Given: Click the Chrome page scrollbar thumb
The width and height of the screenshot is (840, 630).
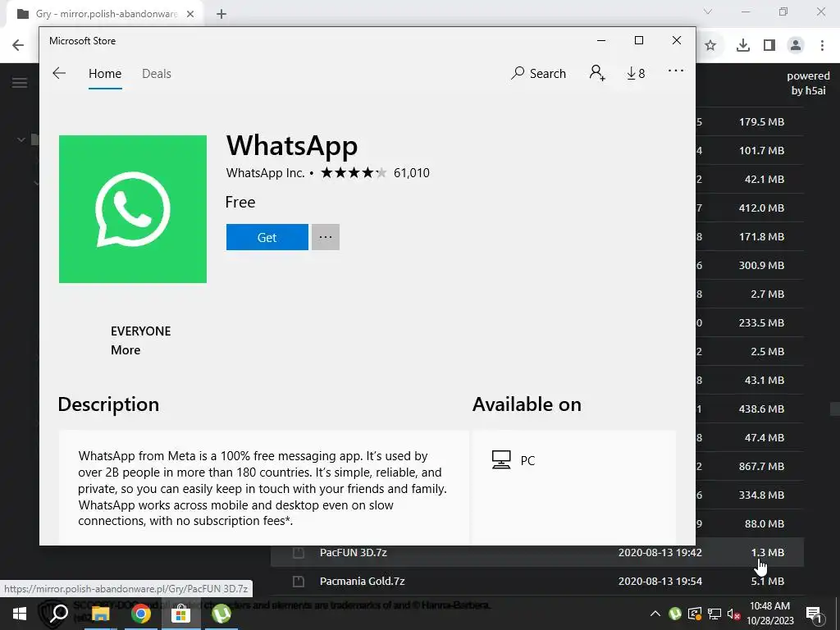Looking at the screenshot, I should coord(834,409).
